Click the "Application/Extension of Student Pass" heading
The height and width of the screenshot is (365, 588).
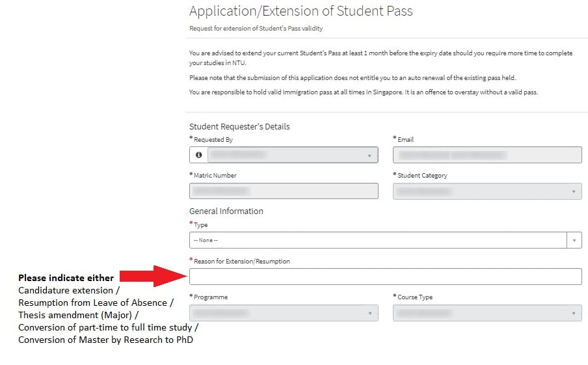(x=301, y=11)
